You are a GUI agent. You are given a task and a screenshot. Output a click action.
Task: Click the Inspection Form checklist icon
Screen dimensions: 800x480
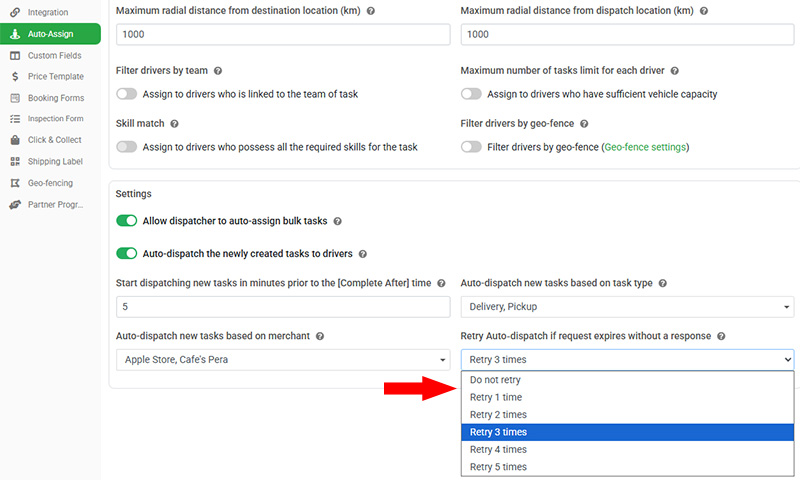tap(15, 119)
